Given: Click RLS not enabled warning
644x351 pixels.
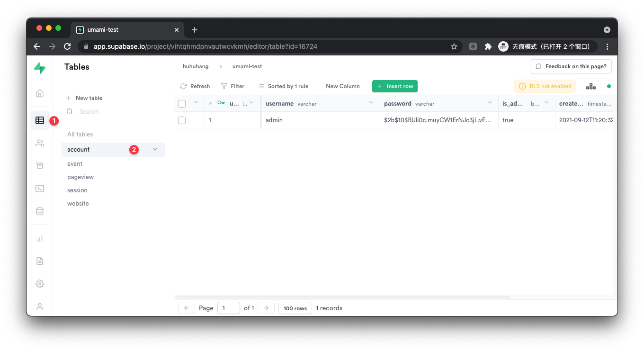Looking at the screenshot, I should 545,86.
